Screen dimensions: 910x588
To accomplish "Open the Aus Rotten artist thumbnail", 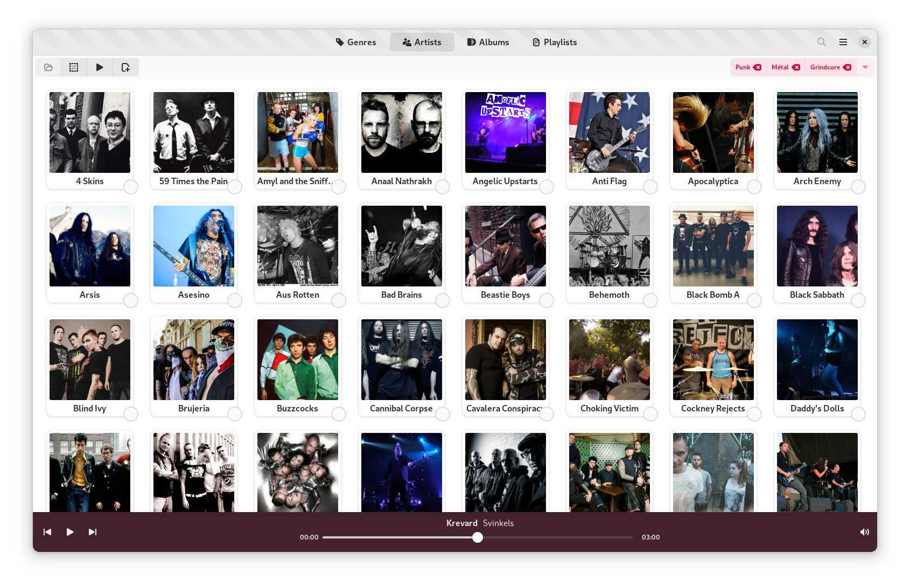I will [298, 246].
